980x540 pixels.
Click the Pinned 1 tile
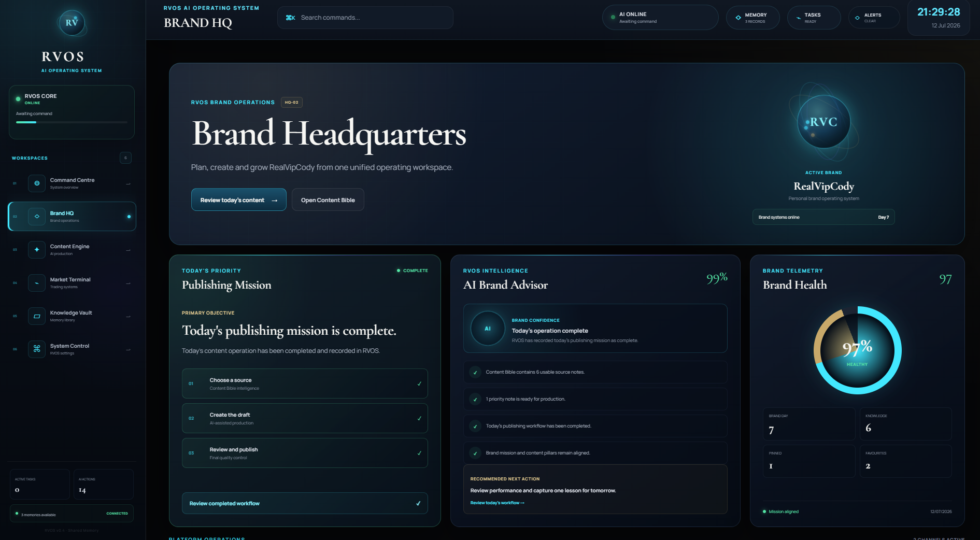[809, 461]
